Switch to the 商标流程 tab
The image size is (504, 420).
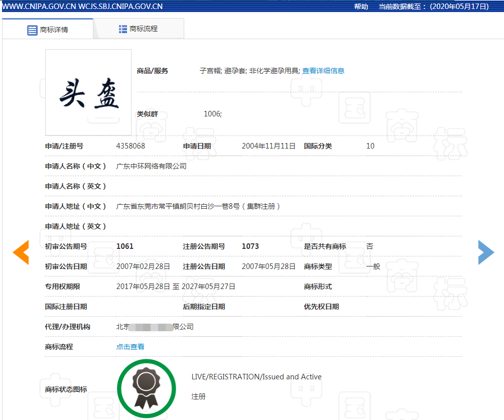(x=139, y=29)
